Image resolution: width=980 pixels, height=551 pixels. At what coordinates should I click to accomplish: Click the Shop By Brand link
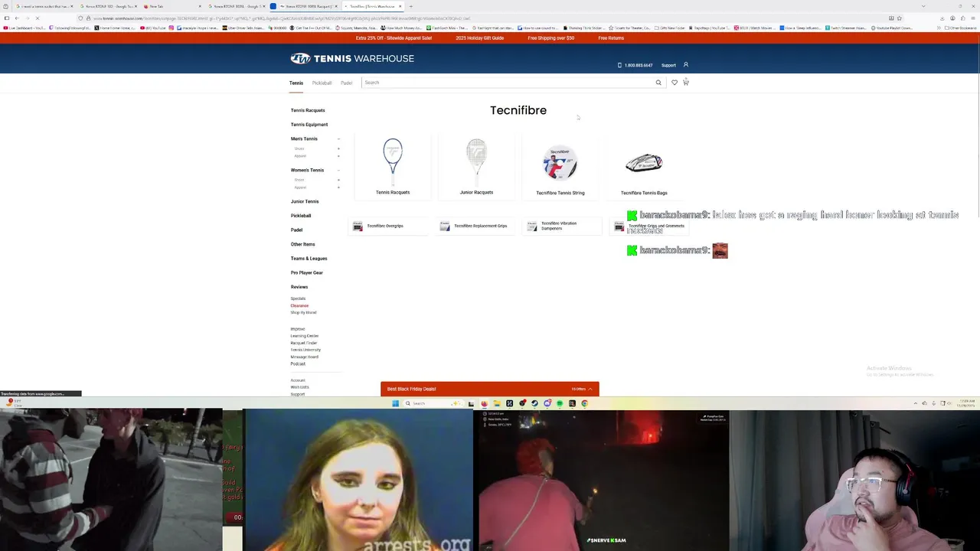pyautogui.click(x=303, y=312)
